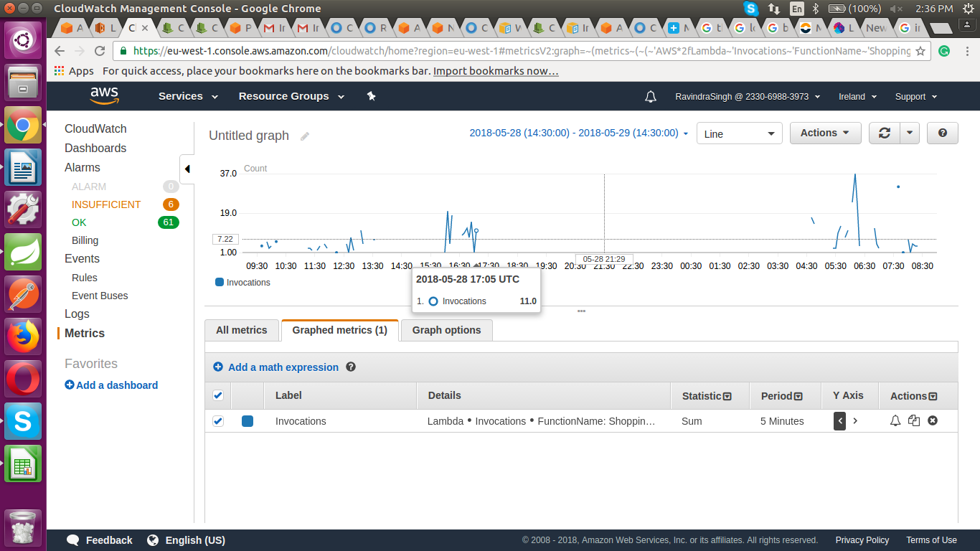Open Dashboards in the sidebar
Screen dimensions: 980x551
pos(95,148)
